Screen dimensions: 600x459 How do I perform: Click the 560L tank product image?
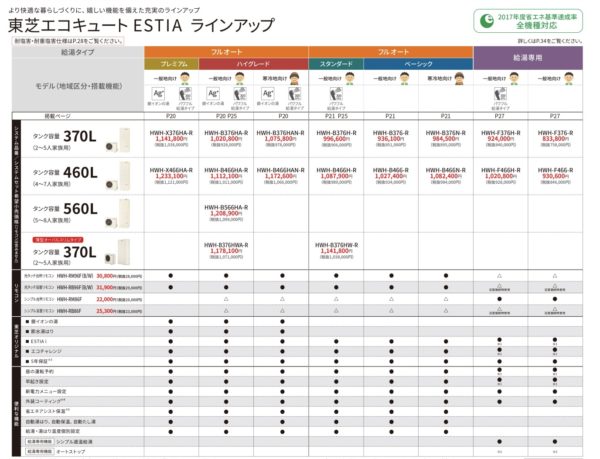118,213
